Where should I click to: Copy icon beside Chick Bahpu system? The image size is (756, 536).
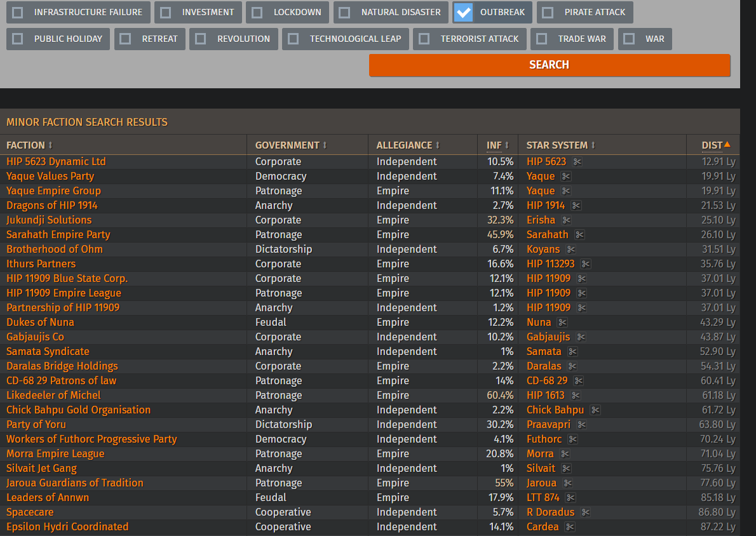coord(595,410)
